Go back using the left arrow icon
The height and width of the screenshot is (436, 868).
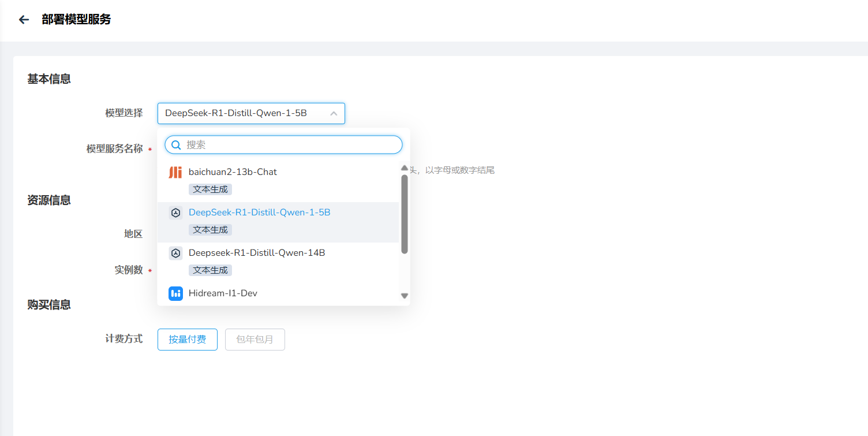tap(24, 20)
